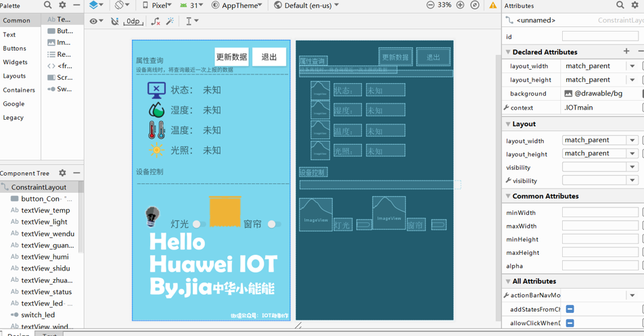Select Buttons palette category
Viewport: 644px width, 336px height.
tap(20, 48)
